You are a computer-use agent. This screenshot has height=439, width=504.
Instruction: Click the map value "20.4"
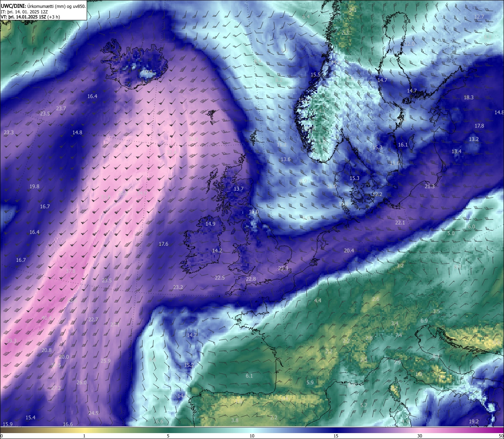349,251
